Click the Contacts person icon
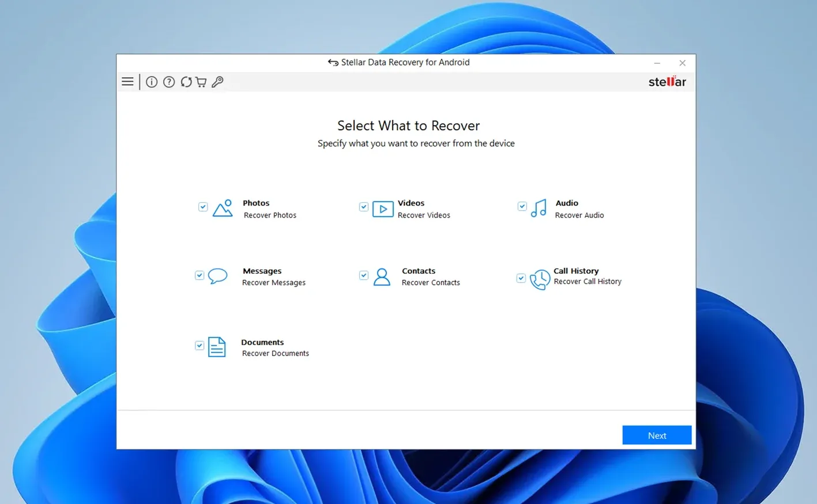Screen dimensions: 817x504 [x=382, y=277]
